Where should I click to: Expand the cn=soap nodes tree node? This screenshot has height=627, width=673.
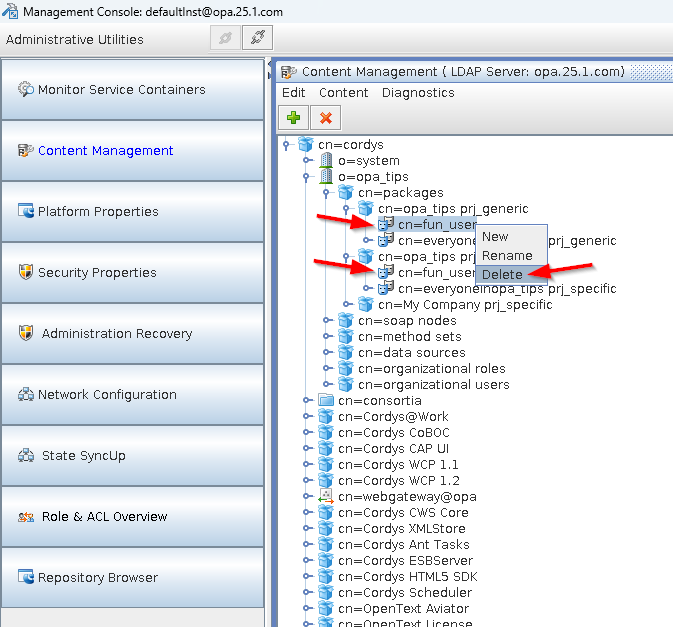click(x=327, y=321)
